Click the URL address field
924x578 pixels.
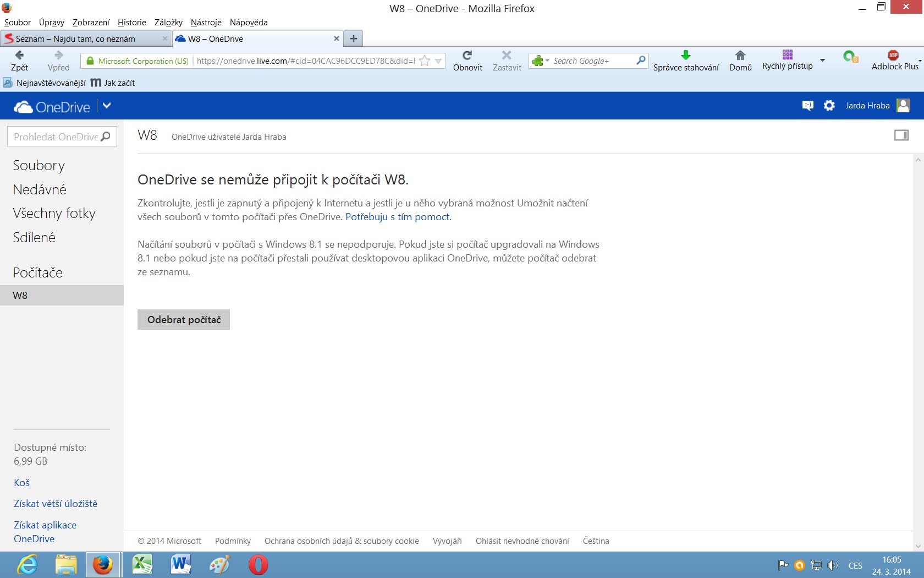point(306,61)
